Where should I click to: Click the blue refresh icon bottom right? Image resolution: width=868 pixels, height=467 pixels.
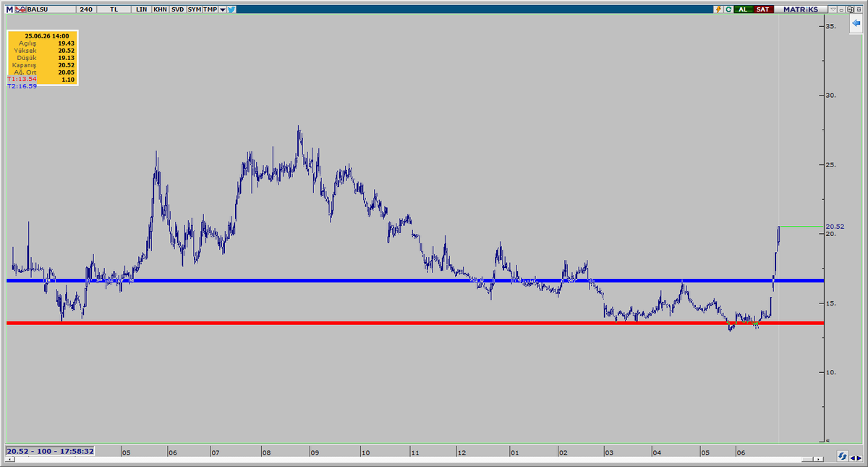[843, 456]
